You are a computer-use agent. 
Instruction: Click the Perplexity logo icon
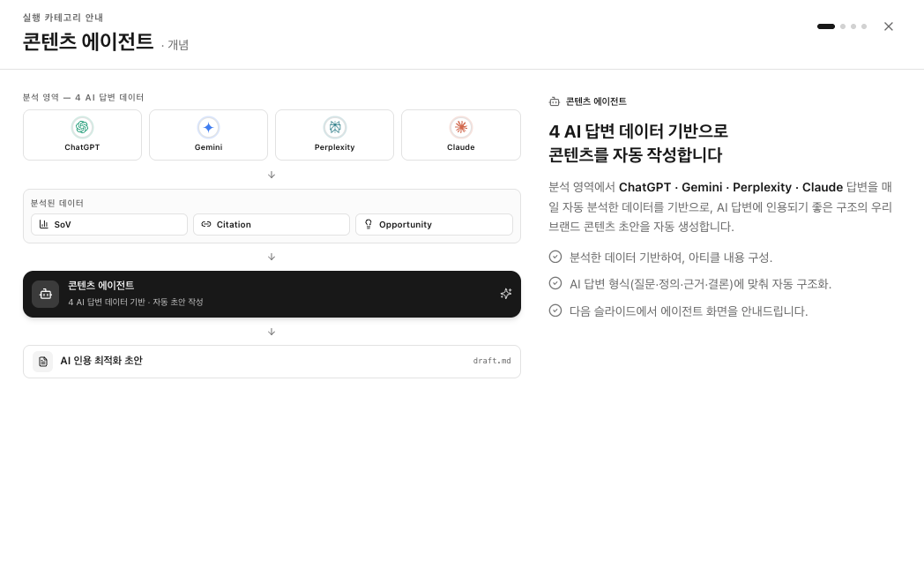click(335, 127)
